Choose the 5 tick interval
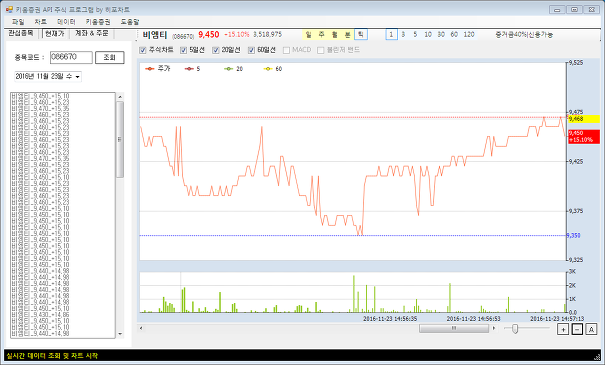This screenshot has width=605, height=365. (416, 35)
